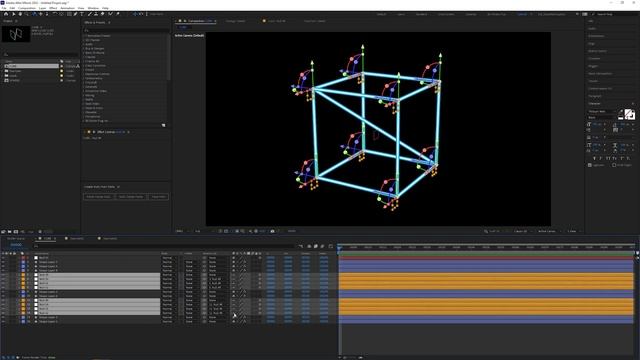Select the Hand tool
640x360 pixels.
[x=20, y=14]
